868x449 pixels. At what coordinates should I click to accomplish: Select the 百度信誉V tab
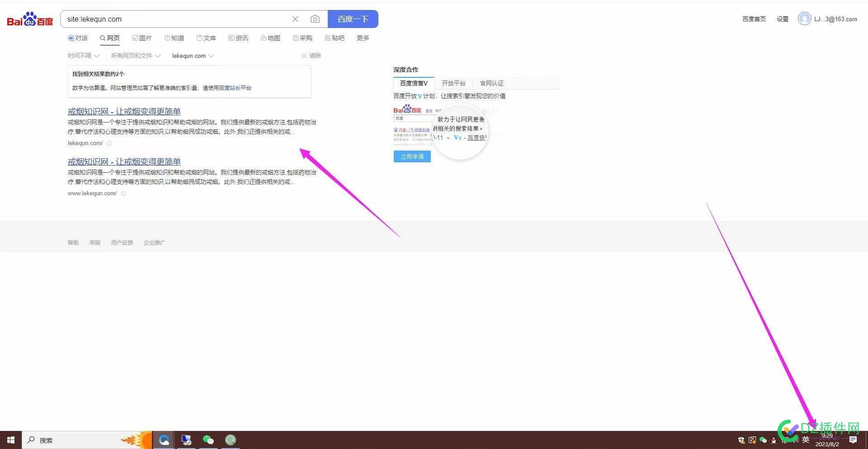(x=414, y=83)
